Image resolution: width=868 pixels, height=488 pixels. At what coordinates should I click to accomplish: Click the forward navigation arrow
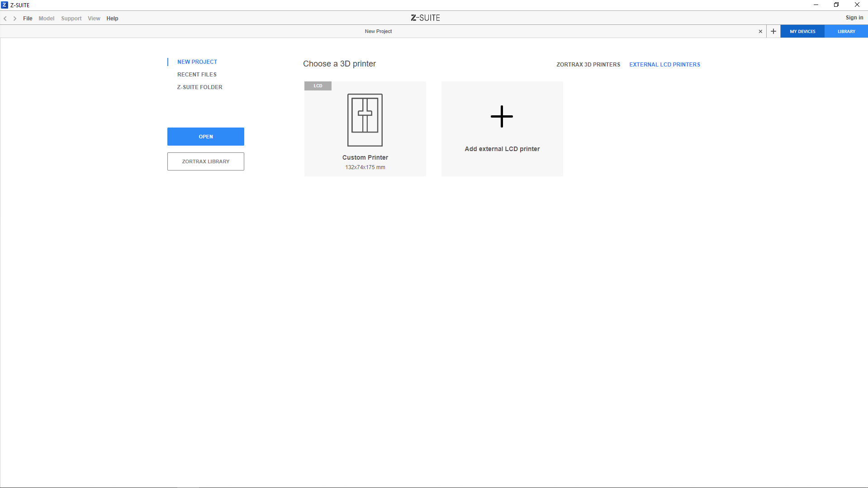pos(15,19)
